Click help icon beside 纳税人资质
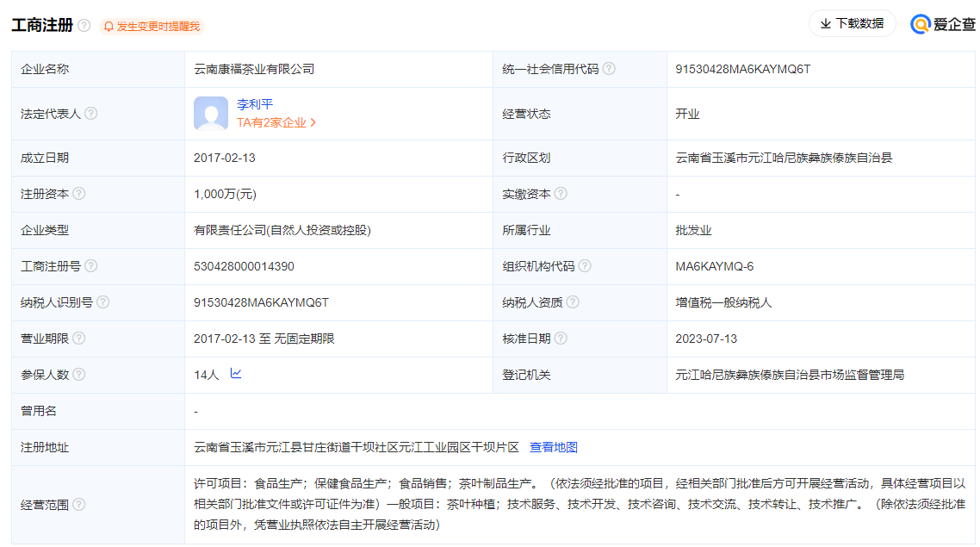This screenshot has width=980, height=547. coord(573,303)
